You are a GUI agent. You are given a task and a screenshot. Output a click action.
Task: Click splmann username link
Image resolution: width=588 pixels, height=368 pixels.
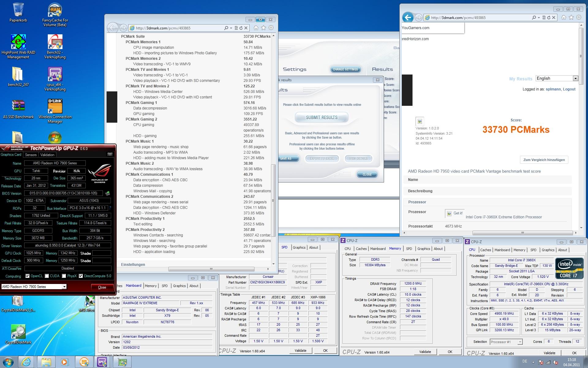tap(553, 89)
